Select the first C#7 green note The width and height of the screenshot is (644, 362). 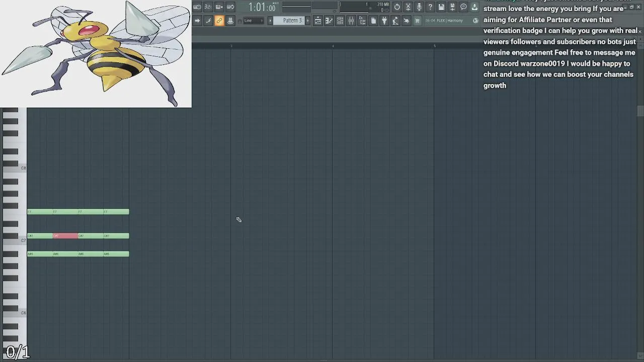(40, 236)
